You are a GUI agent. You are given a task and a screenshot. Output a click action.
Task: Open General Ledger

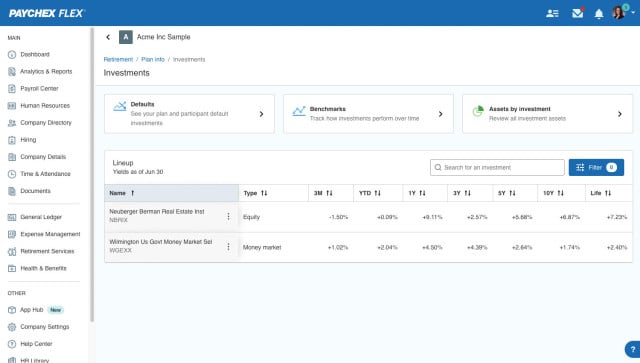click(x=41, y=217)
